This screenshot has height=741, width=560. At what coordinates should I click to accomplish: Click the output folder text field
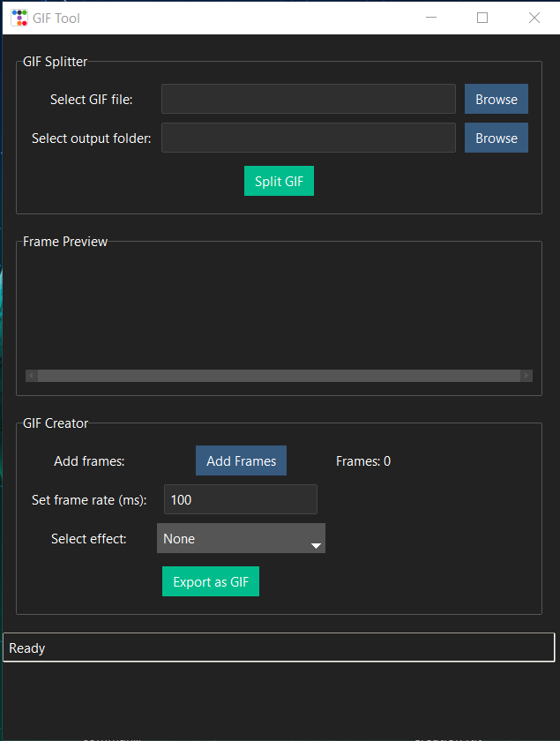[308, 138]
